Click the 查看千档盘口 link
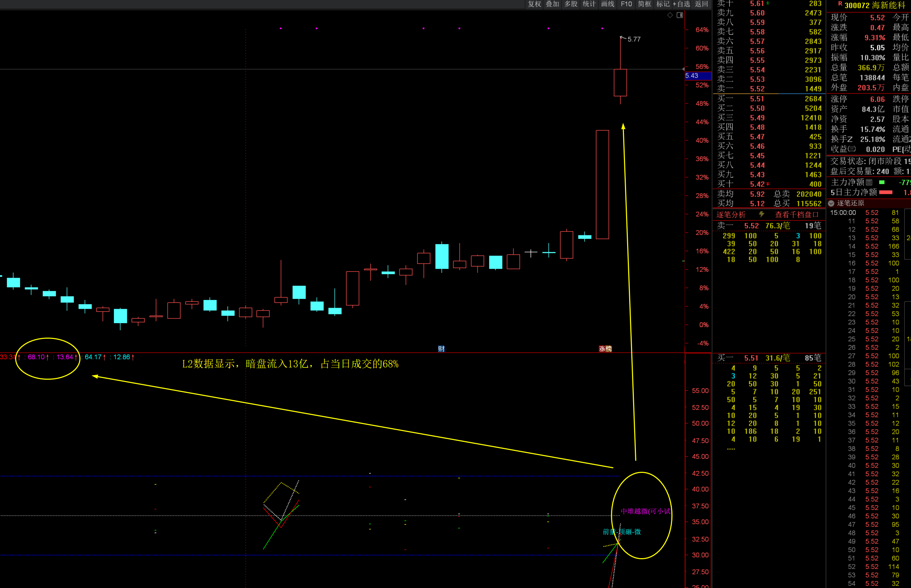The image size is (911, 588). pyautogui.click(x=796, y=215)
